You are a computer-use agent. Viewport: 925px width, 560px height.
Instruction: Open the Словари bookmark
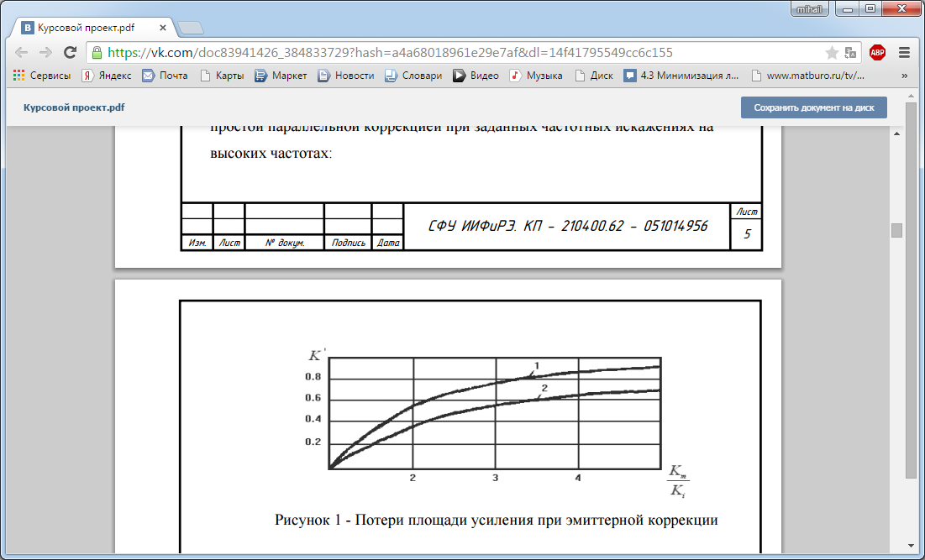click(x=413, y=76)
